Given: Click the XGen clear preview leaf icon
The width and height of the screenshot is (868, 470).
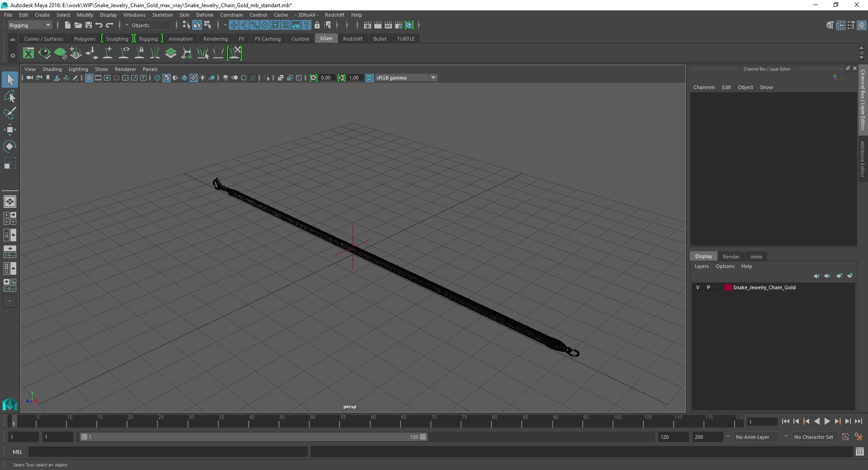Looking at the screenshot, I should click(x=60, y=53).
